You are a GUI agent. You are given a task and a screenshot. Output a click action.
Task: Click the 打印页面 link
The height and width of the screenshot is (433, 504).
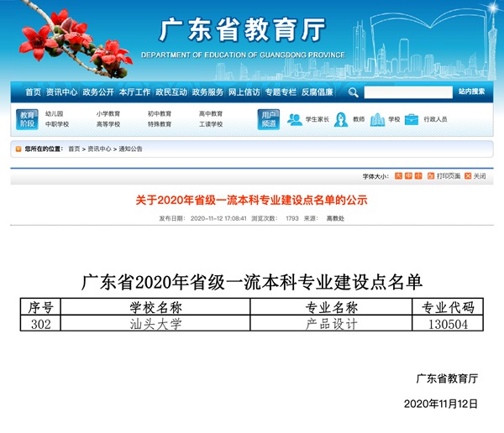click(x=448, y=176)
